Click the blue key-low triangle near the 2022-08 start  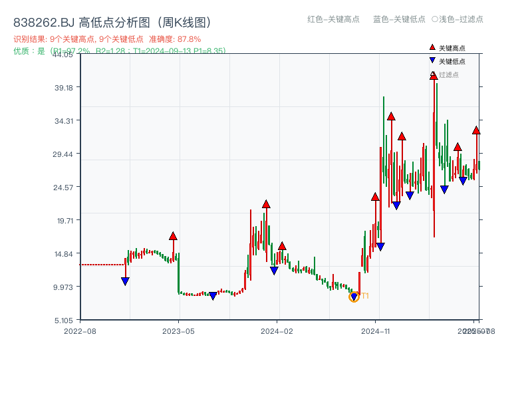[x=125, y=281]
